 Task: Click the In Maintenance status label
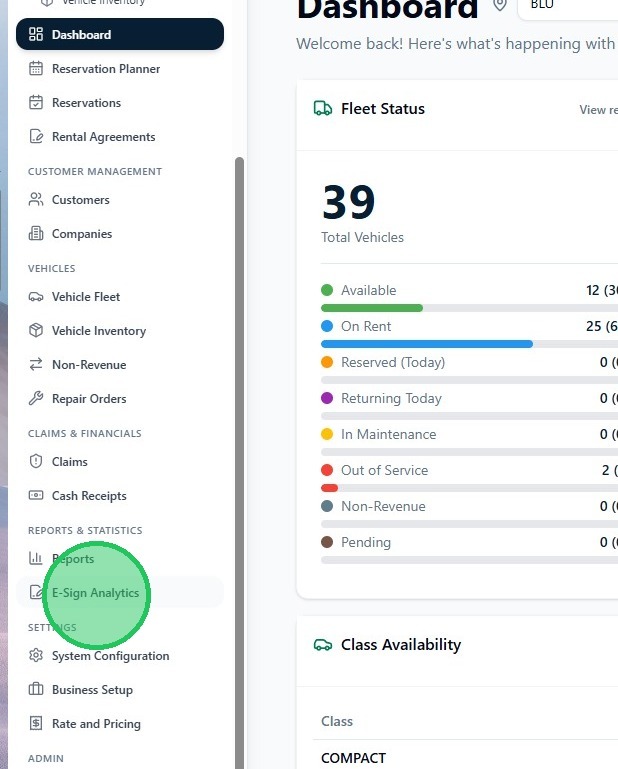point(388,434)
